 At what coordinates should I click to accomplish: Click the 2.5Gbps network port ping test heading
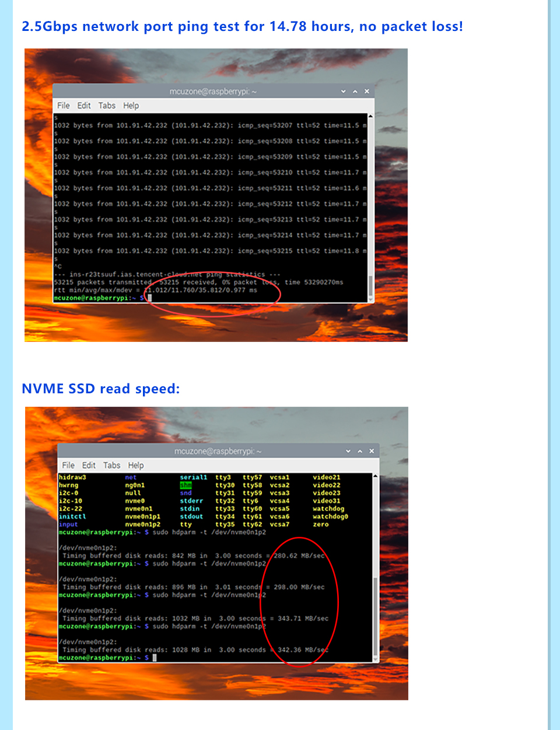click(x=242, y=27)
